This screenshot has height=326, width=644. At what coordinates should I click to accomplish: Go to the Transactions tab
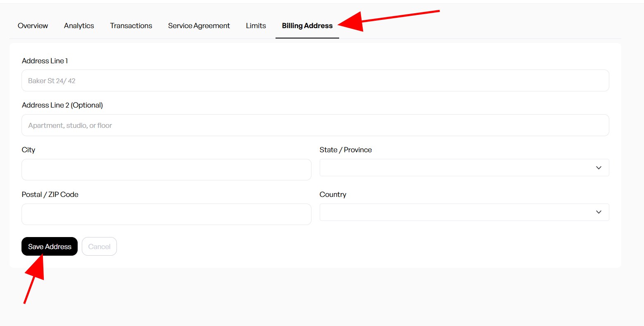[x=131, y=26]
